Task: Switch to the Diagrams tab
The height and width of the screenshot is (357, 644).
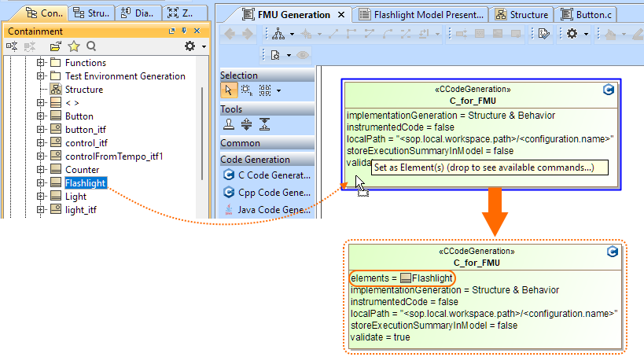Action: tap(138, 13)
